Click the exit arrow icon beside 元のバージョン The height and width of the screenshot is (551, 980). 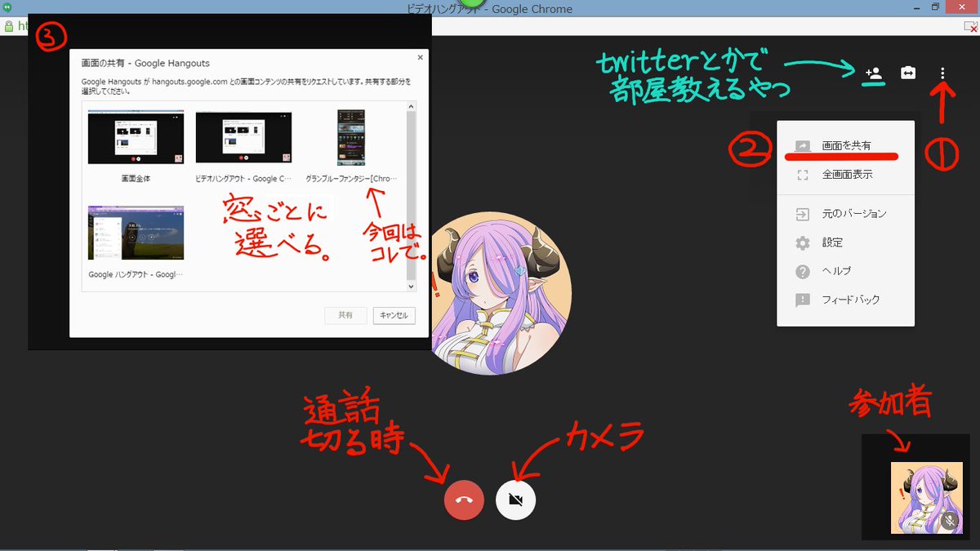(803, 214)
